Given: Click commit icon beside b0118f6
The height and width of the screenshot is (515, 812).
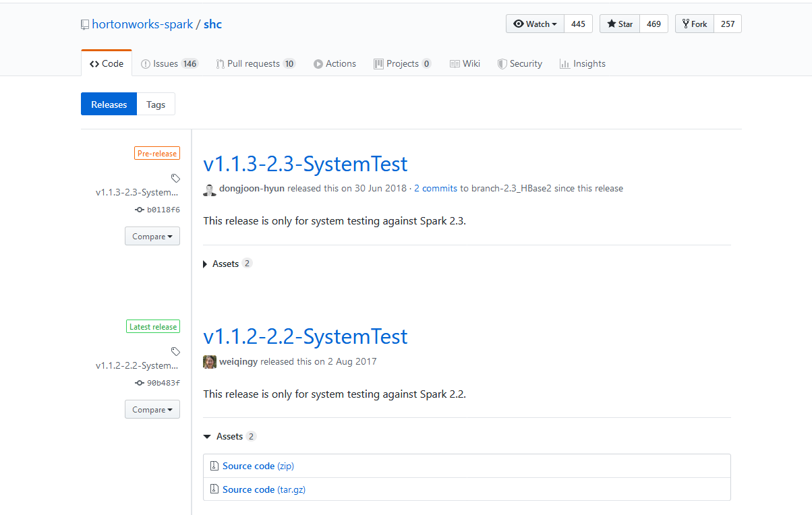Looking at the screenshot, I should (x=140, y=210).
